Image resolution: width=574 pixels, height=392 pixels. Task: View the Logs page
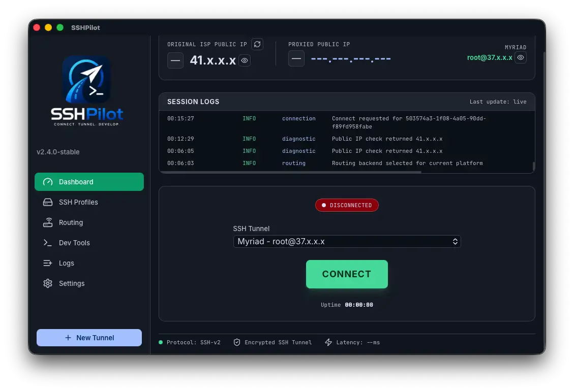click(x=89, y=263)
